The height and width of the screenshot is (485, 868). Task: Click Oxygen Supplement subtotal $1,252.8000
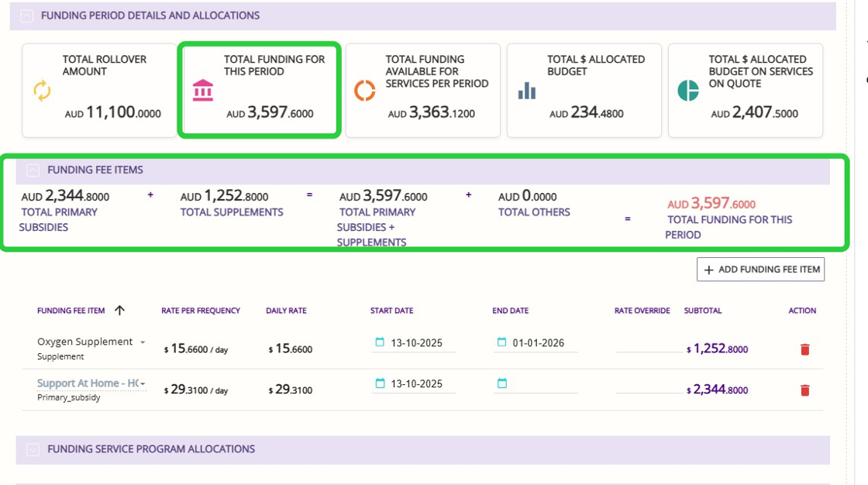[x=718, y=349]
